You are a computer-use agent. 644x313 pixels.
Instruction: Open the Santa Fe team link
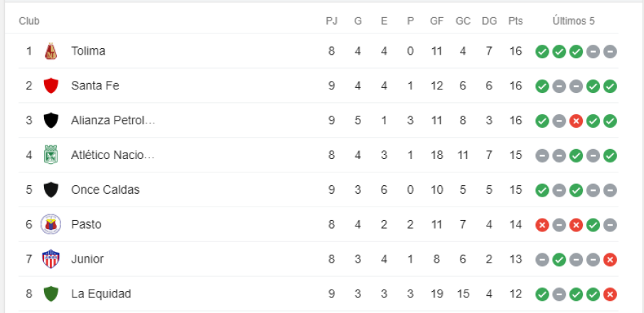click(95, 86)
